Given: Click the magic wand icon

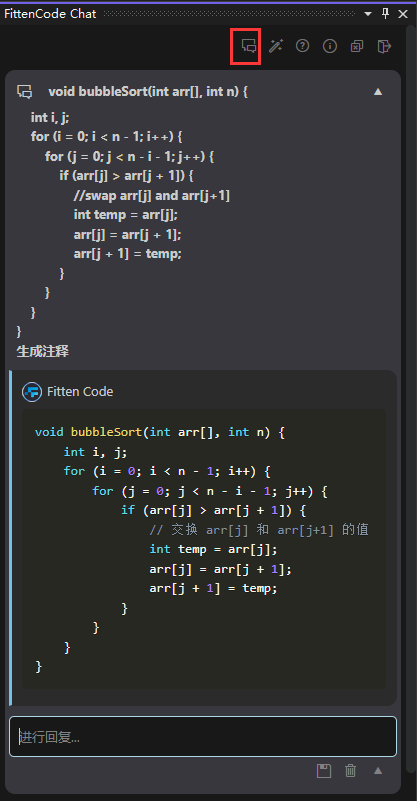Looking at the screenshot, I should click(x=275, y=46).
